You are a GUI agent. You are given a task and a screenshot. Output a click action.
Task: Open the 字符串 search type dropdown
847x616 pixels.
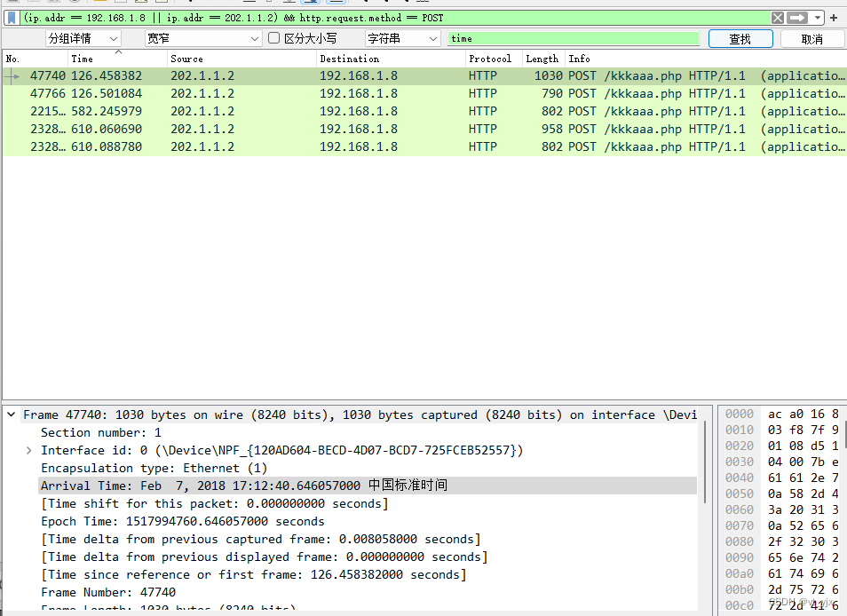[402, 38]
